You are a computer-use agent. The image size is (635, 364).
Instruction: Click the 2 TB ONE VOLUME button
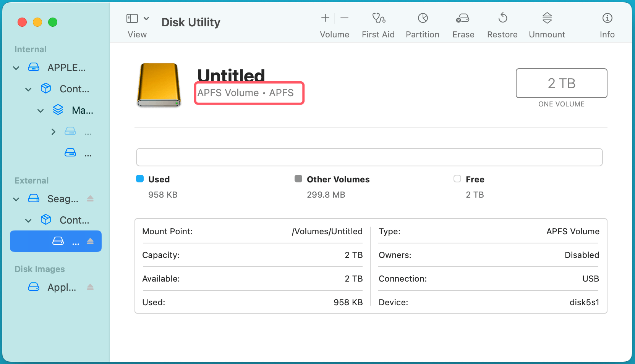tap(561, 83)
